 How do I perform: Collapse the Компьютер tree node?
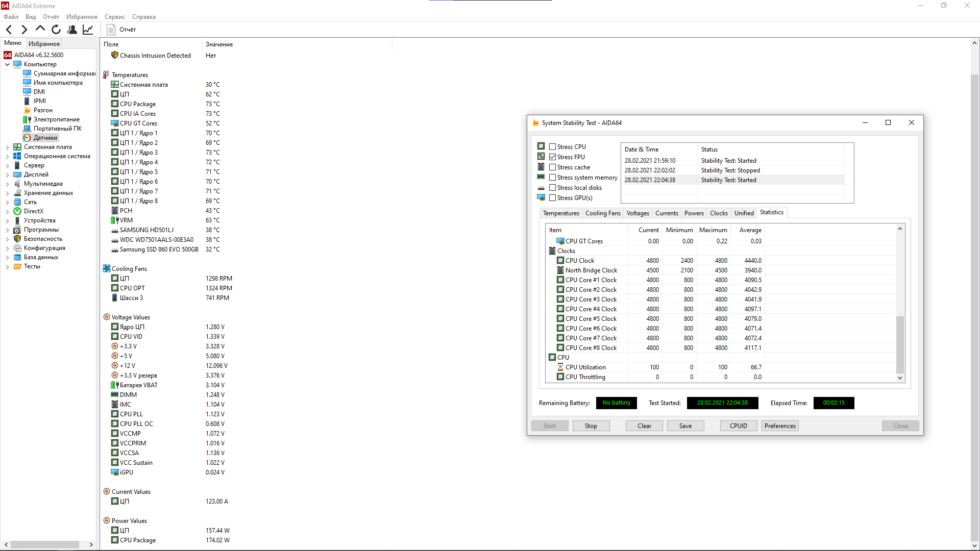[7, 65]
